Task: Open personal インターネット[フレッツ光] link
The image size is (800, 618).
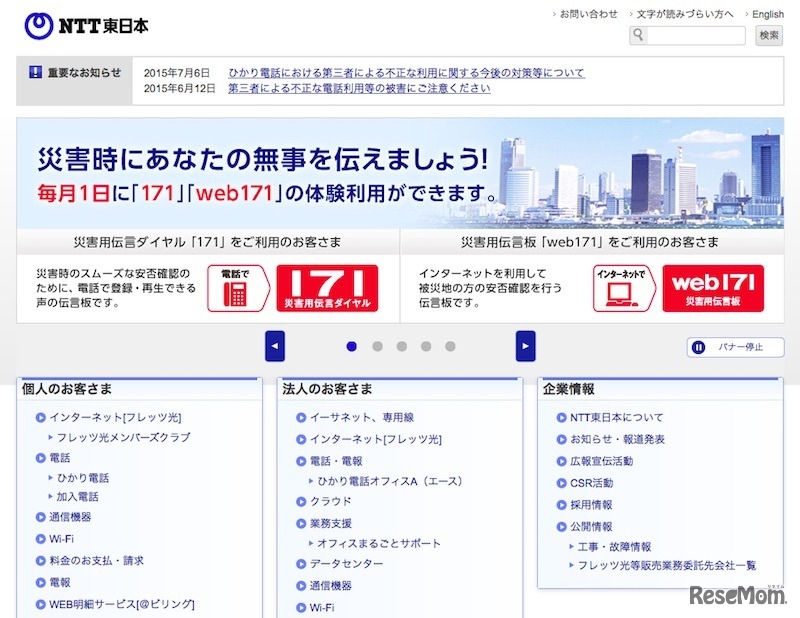Action: coord(115,417)
